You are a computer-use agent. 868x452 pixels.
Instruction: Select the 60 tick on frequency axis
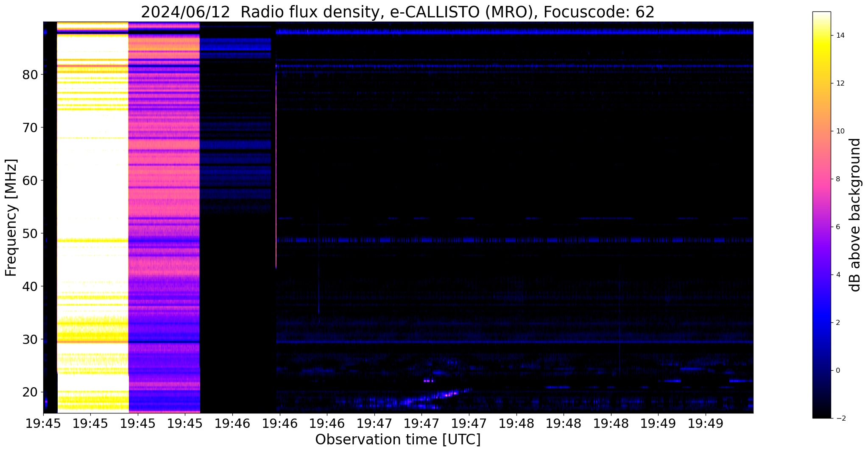pyautogui.click(x=31, y=180)
